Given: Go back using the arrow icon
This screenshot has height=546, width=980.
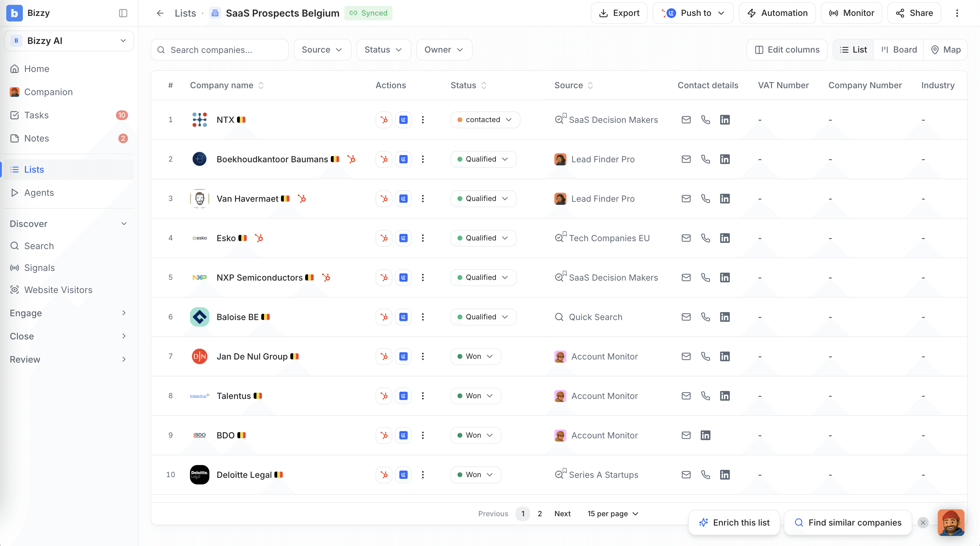Looking at the screenshot, I should pos(160,13).
